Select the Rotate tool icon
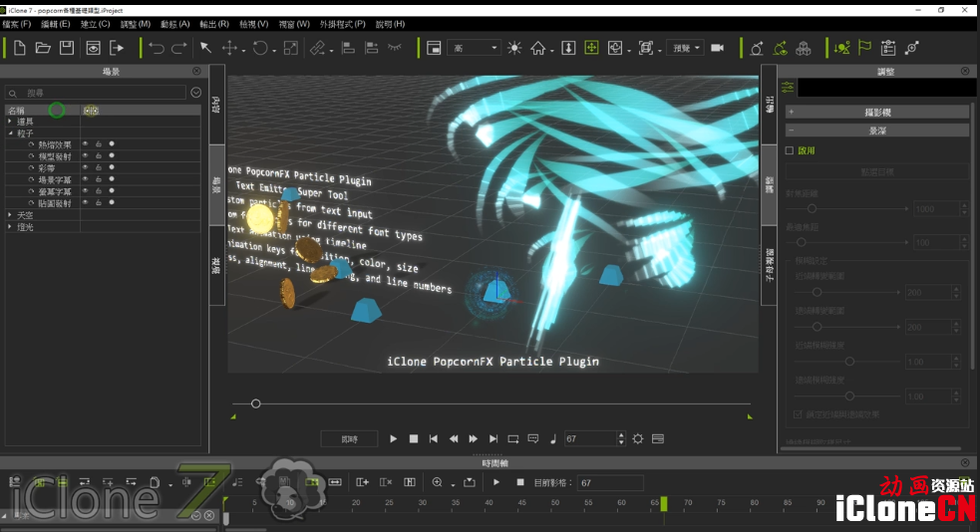Image resolution: width=980 pixels, height=532 pixels. (260, 48)
